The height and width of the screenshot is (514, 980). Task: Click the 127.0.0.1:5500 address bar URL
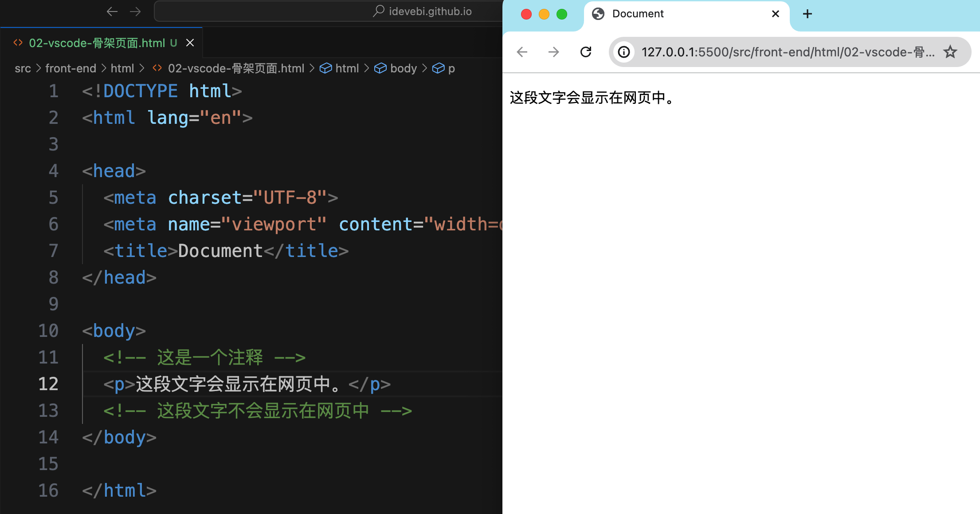click(788, 52)
